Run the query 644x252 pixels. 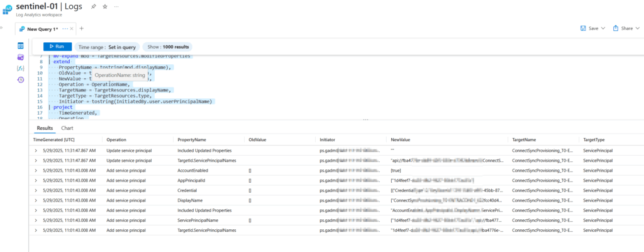[57, 47]
